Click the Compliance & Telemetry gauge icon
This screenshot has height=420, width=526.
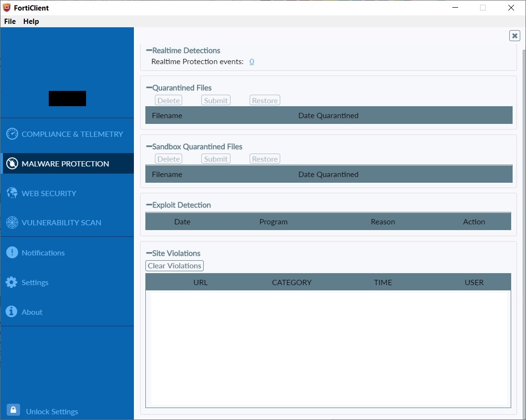click(12, 134)
